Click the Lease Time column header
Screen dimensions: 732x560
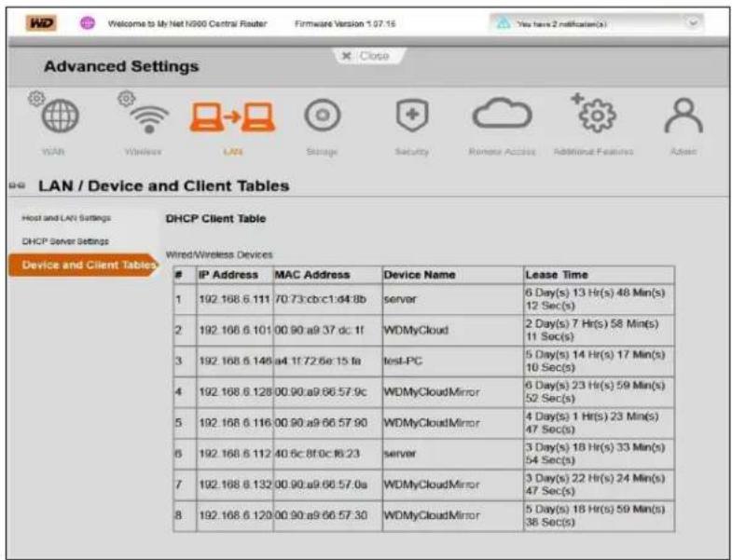(x=557, y=275)
